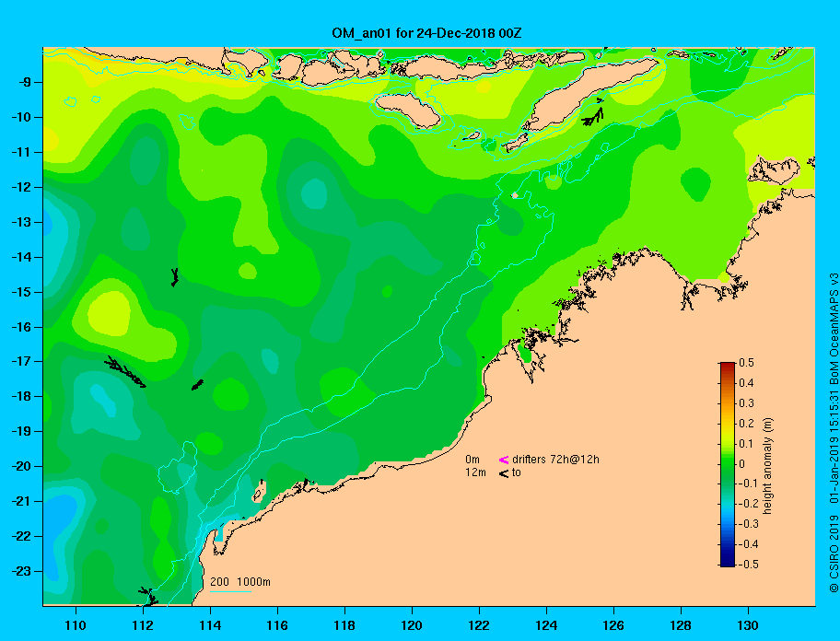This screenshot has width=840, height=641.
Task: Click the -0.4 color bar tick label
Action: point(748,544)
